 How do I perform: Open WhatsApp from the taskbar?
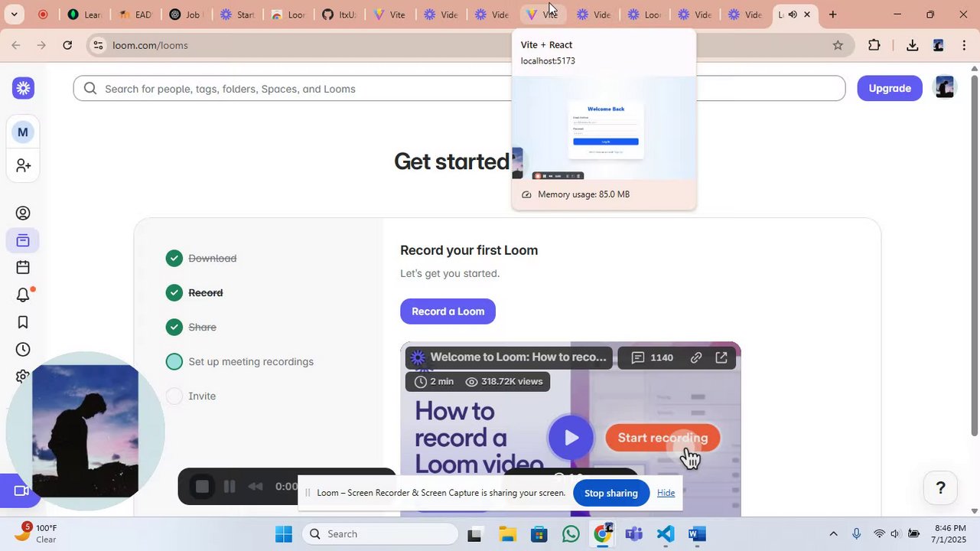tap(571, 533)
